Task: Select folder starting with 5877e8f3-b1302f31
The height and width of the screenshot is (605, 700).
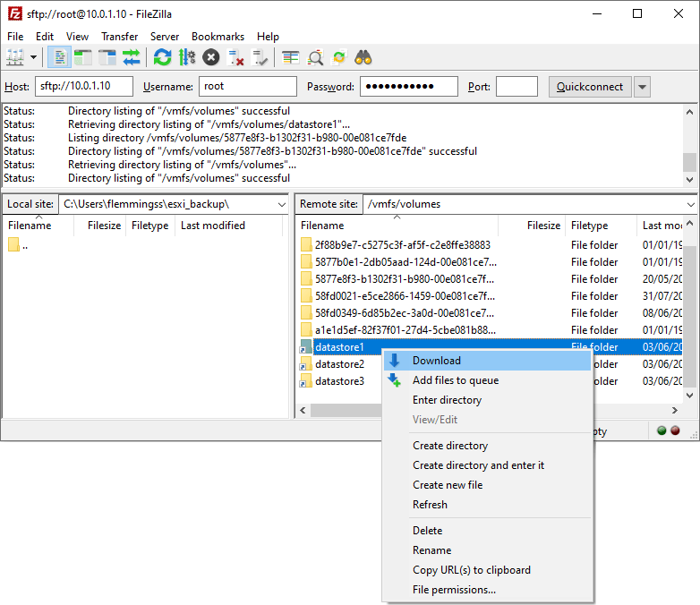Action: point(404,279)
